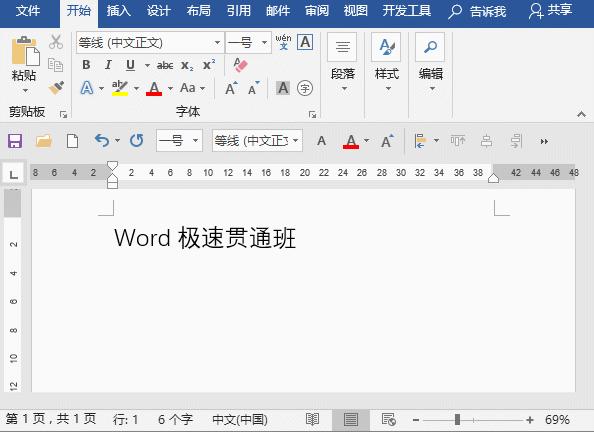Click the align objects icon in quick toolbar
This screenshot has height=432, width=594.
coord(420,141)
